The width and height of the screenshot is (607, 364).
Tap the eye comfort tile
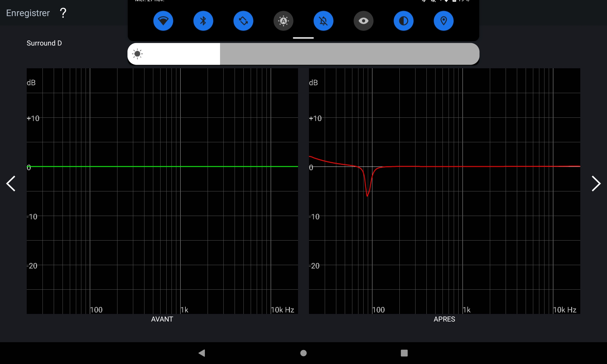(x=364, y=21)
